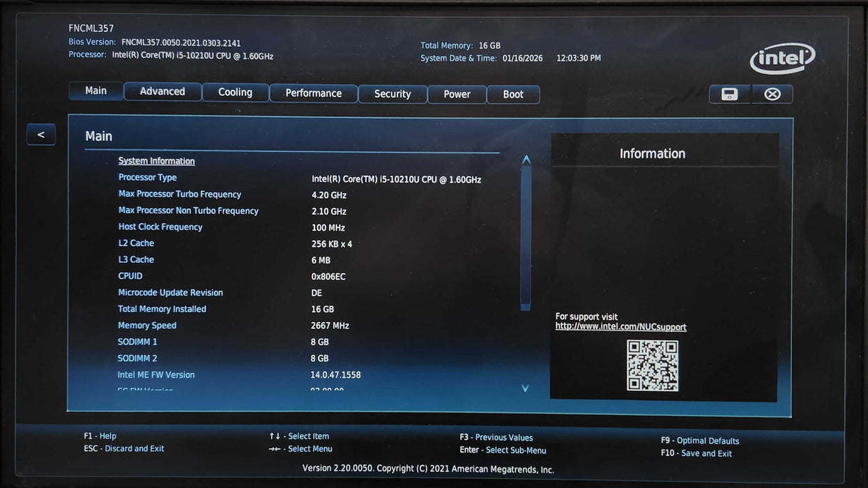Open the Power tab
The height and width of the screenshot is (488, 868).
click(x=457, y=95)
